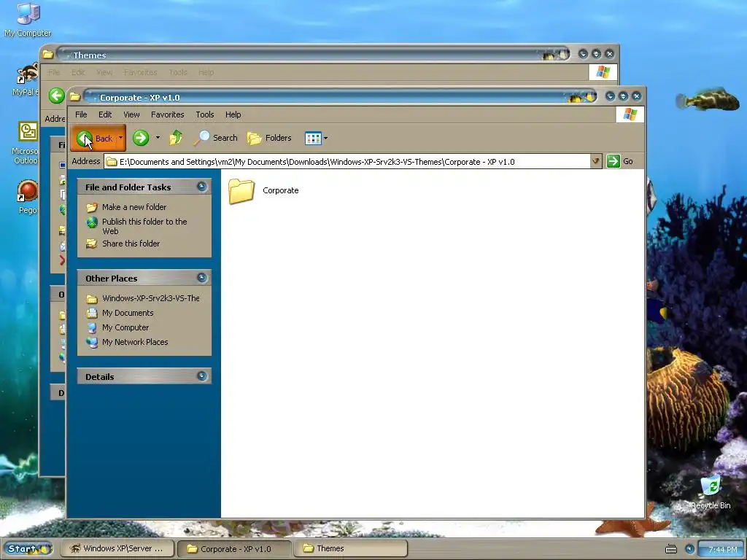
Task: Click the green Forward arrow button
Action: 141,138
